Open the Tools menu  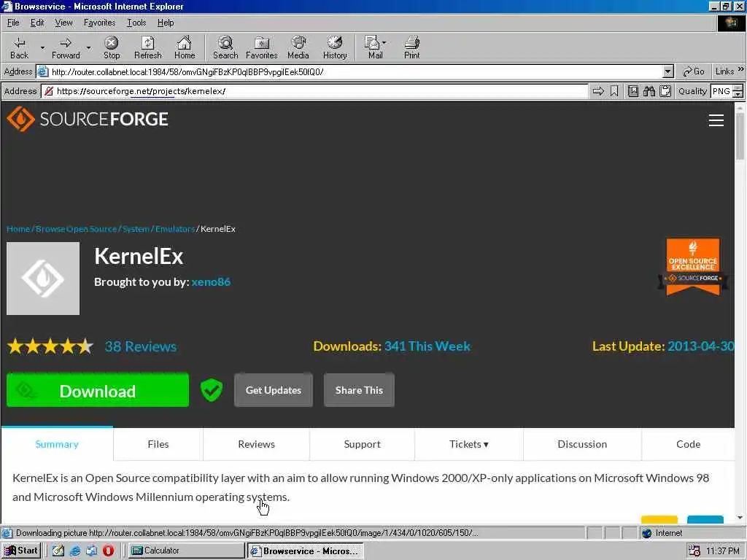coord(136,23)
